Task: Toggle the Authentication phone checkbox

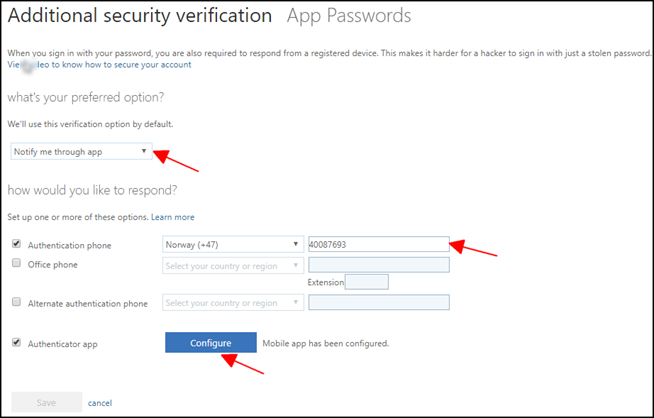Action: tap(16, 244)
